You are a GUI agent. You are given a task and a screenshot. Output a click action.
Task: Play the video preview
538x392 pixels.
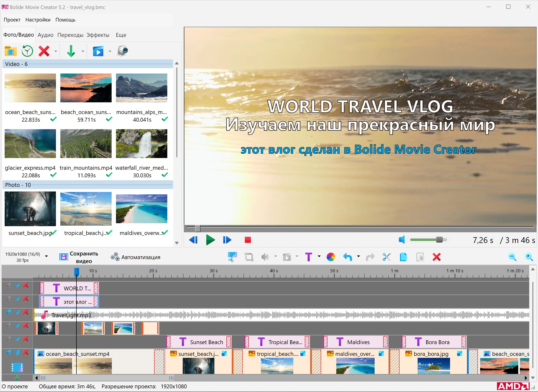coord(210,240)
